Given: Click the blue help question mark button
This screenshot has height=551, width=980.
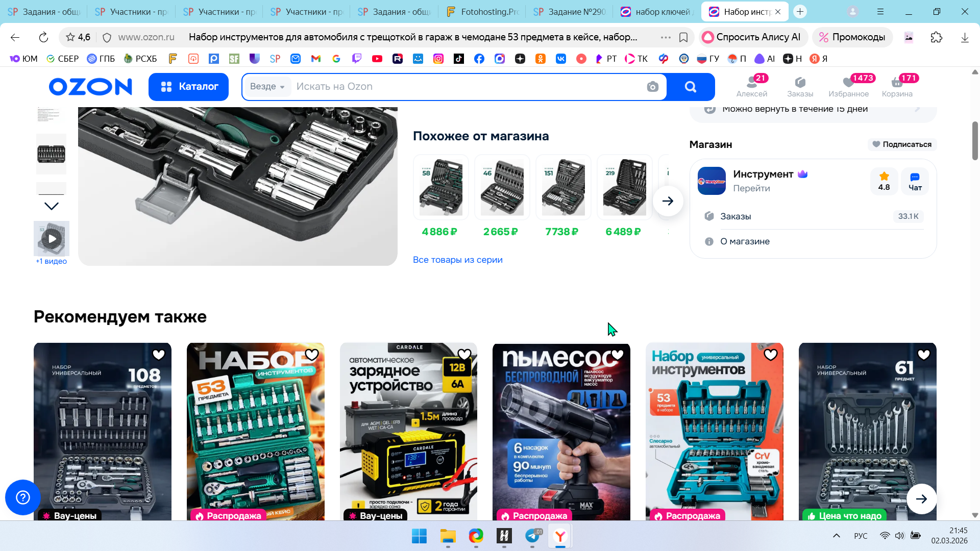Looking at the screenshot, I should point(23,497).
